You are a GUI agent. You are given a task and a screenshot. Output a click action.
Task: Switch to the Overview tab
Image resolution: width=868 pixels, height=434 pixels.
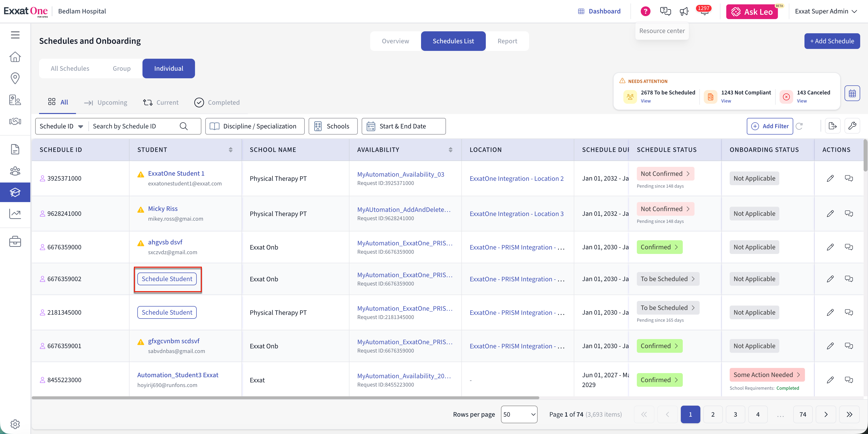pos(395,41)
